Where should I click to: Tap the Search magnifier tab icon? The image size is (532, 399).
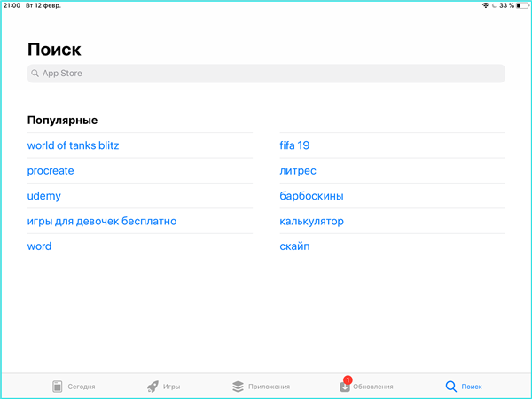tap(451, 387)
